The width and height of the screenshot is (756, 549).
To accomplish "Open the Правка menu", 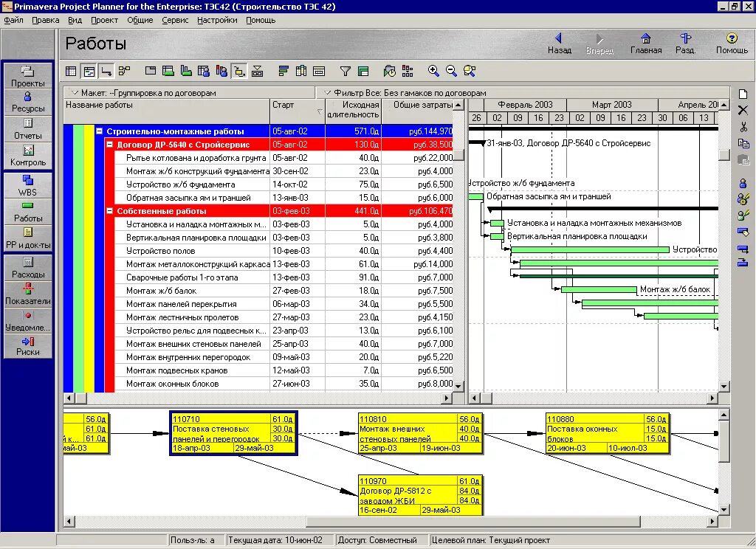I will click(x=45, y=20).
